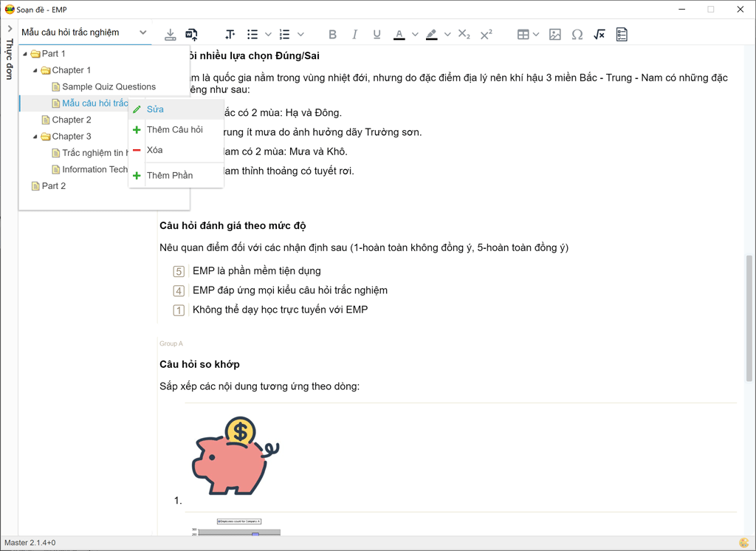Viewport: 756px width, 551px height.
Task: Click the Chapter 3 folder label
Action: (72, 137)
